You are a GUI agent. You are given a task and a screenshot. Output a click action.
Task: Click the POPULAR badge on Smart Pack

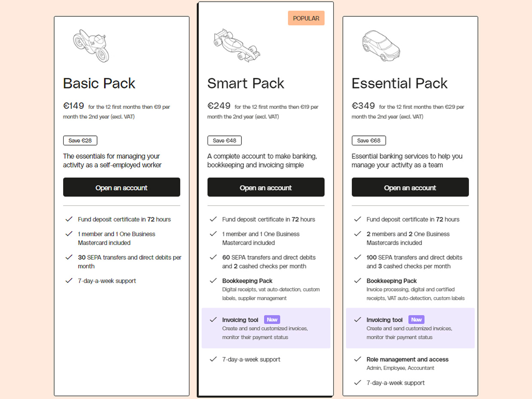pos(306,18)
